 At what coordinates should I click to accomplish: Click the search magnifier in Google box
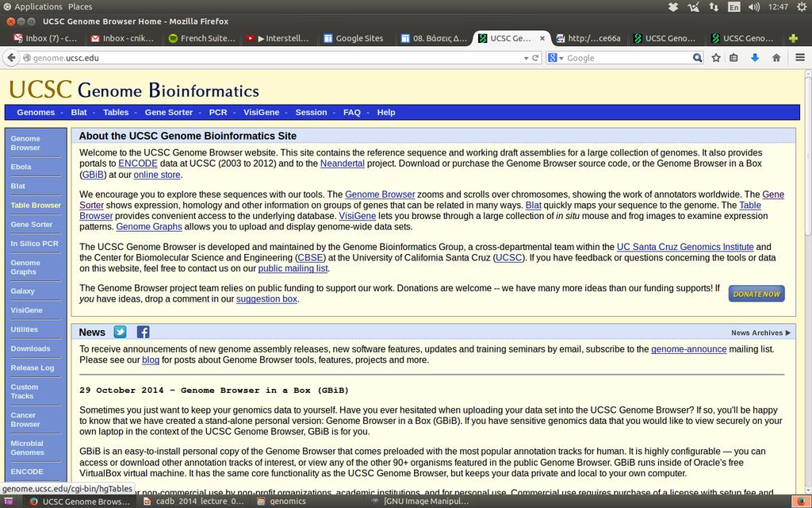[x=698, y=58]
